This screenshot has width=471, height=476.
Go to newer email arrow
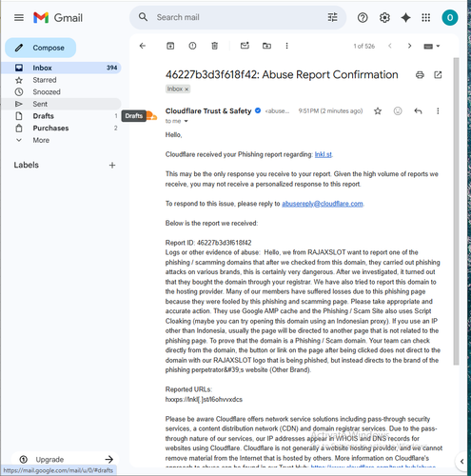click(x=390, y=46)
